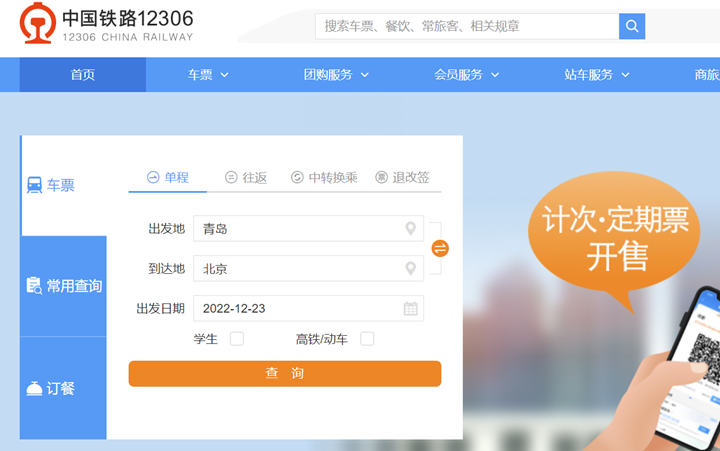The image size is (720, 451).
Task: Enable the 学生 student checkbox
Action: 237,339
